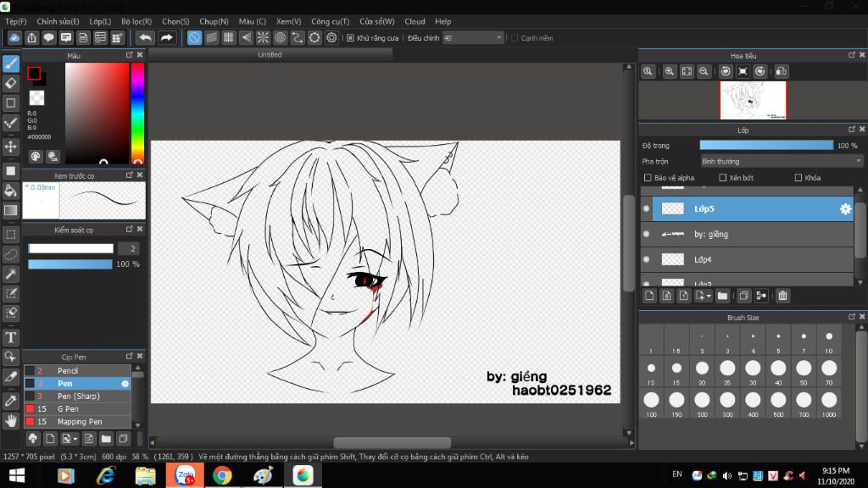Open Lớp5 layer settings gear
The image size is (868, 488).
[845, 208]
